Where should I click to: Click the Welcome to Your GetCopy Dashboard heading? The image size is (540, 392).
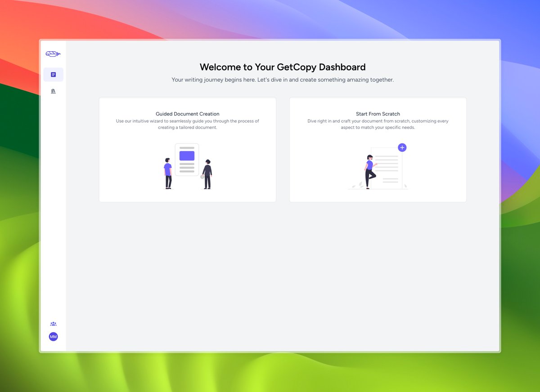(283, 67)
